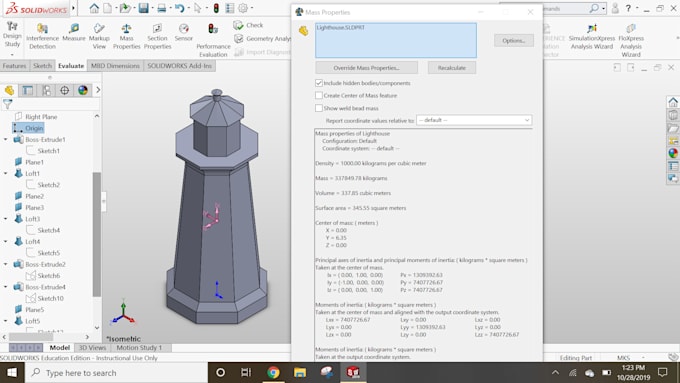Open the Design Study tool

(x=12, y=34)
